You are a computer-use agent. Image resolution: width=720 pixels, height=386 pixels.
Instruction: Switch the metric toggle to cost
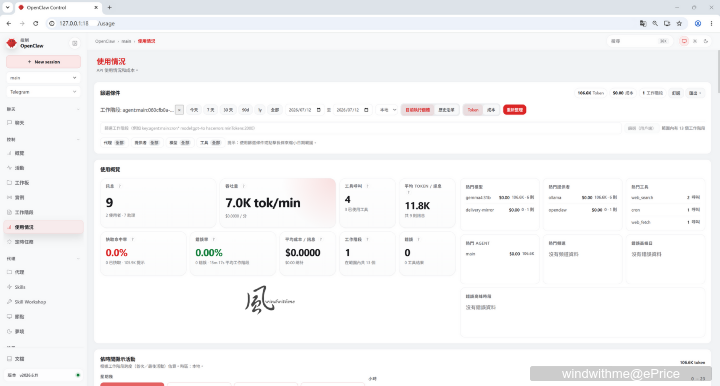[491, 110]
